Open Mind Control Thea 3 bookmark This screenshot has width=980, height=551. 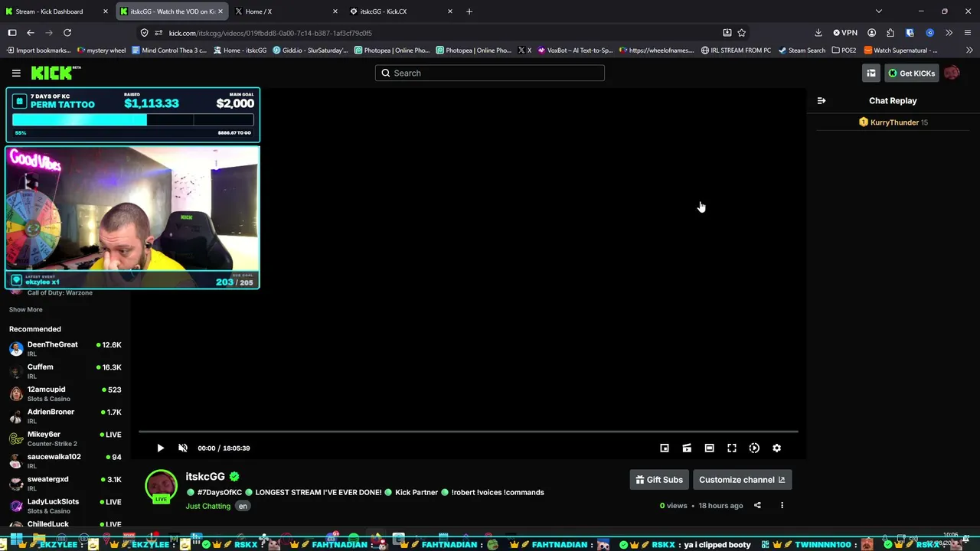tap(169, 51)
